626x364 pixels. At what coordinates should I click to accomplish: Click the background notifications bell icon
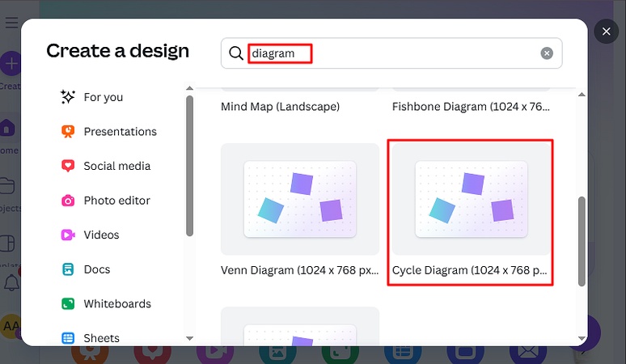click(11, 282)
